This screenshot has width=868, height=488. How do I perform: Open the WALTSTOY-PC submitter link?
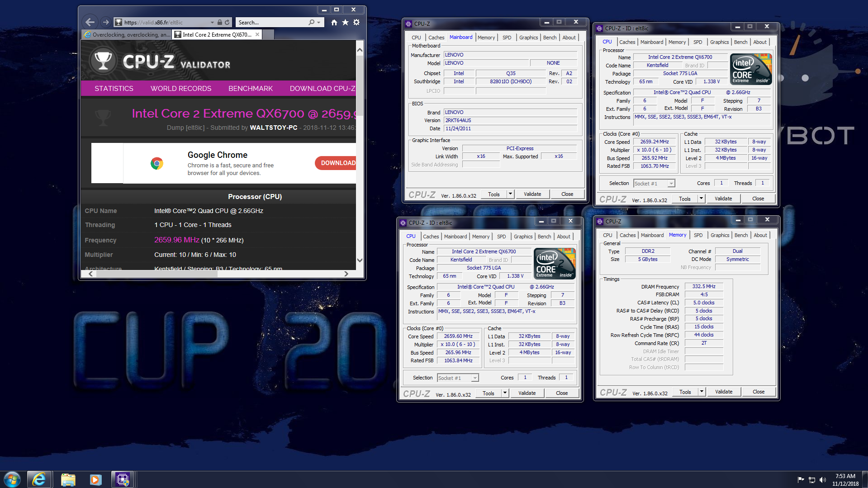274,128
